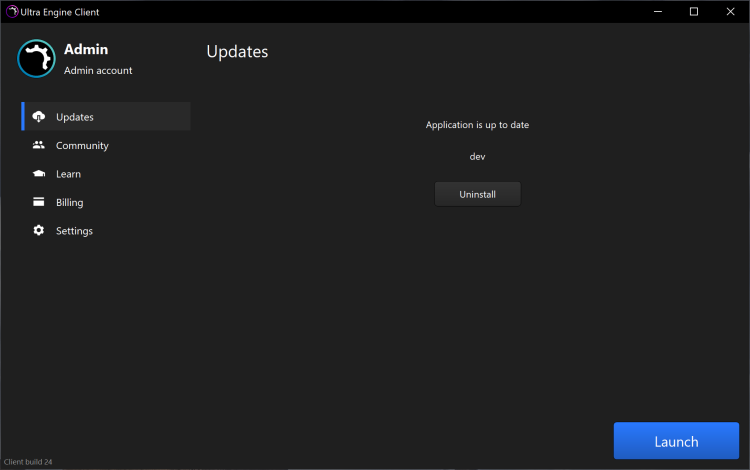Open the Learn section

pyautogui.click(x=68, y=174)
